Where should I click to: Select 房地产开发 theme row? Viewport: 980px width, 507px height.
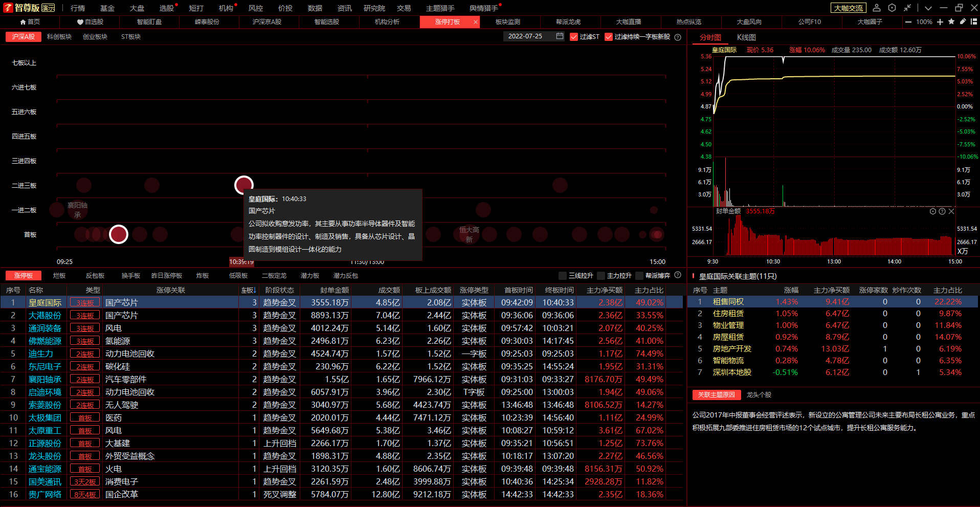(833, 349)
